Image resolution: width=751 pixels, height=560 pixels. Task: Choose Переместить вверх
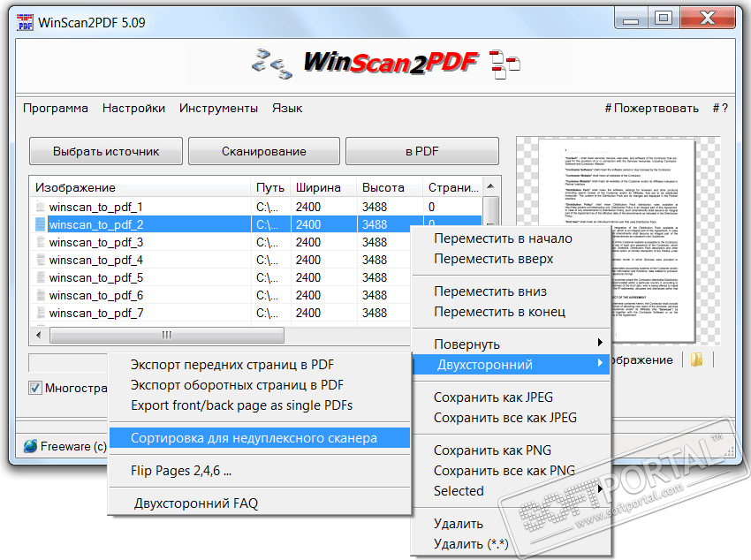(x=511, y=259)
